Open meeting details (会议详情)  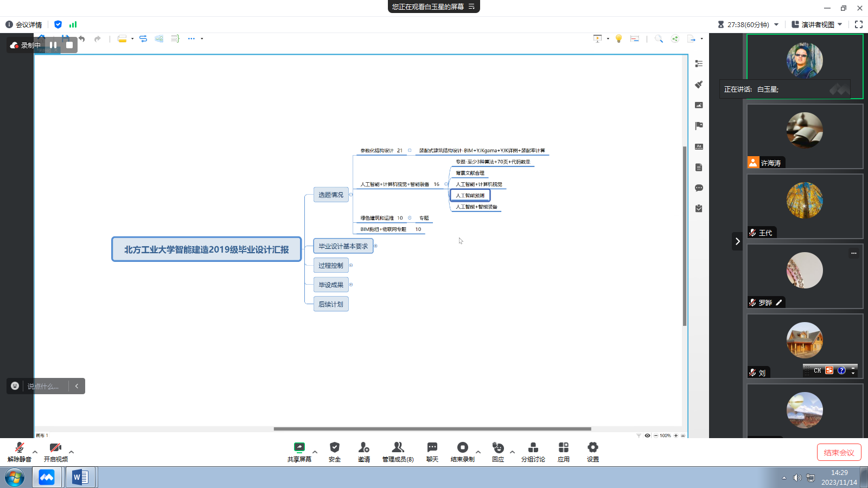(x=24, y=24)
